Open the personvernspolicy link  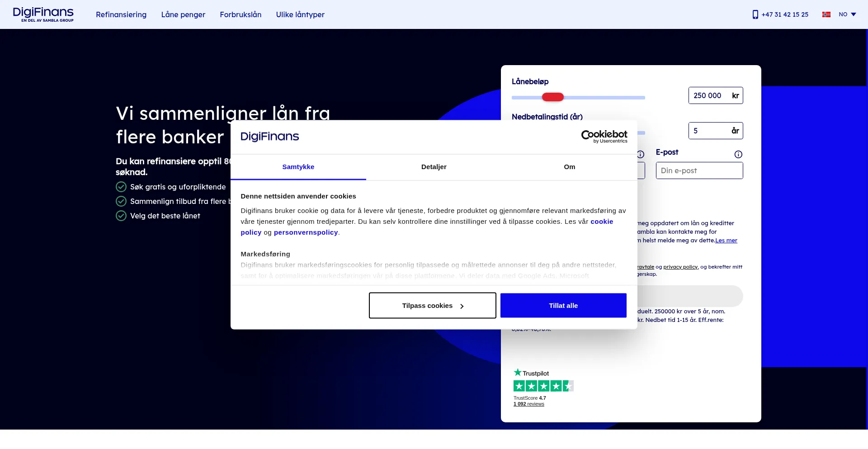[306, 232]
